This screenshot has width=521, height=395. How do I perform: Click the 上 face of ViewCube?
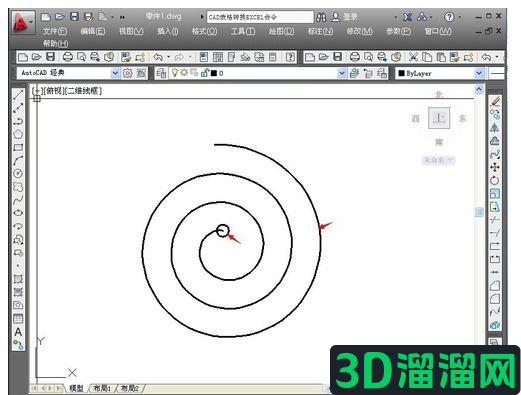pos(439,118)
